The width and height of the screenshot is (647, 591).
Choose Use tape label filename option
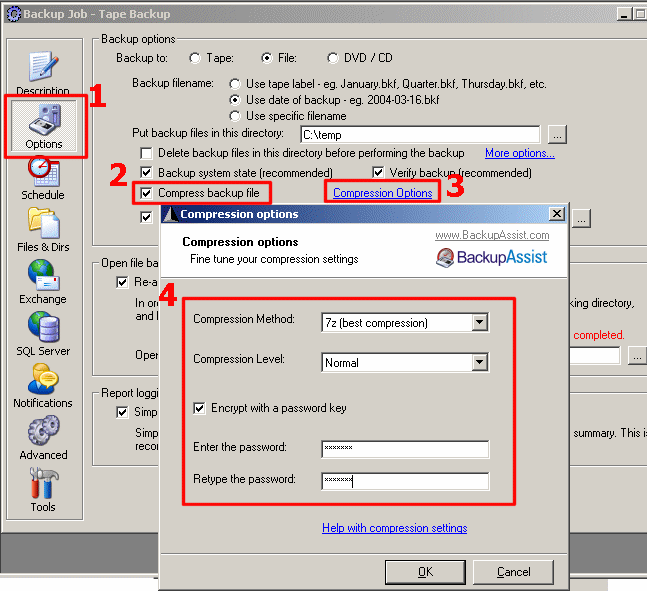click(x=235, y=84)
